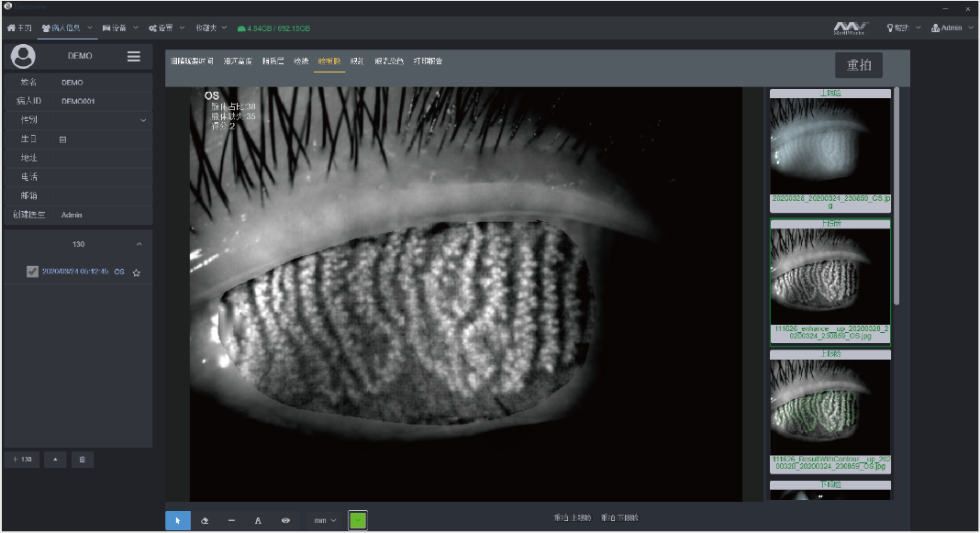Switch to the eyelid margin tab

[301, 61]
